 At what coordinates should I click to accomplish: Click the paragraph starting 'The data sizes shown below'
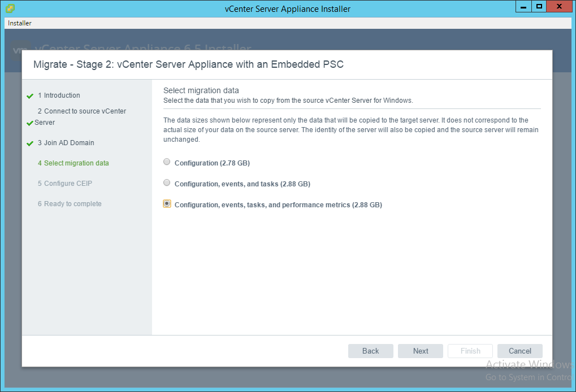[x=351, y=130]
